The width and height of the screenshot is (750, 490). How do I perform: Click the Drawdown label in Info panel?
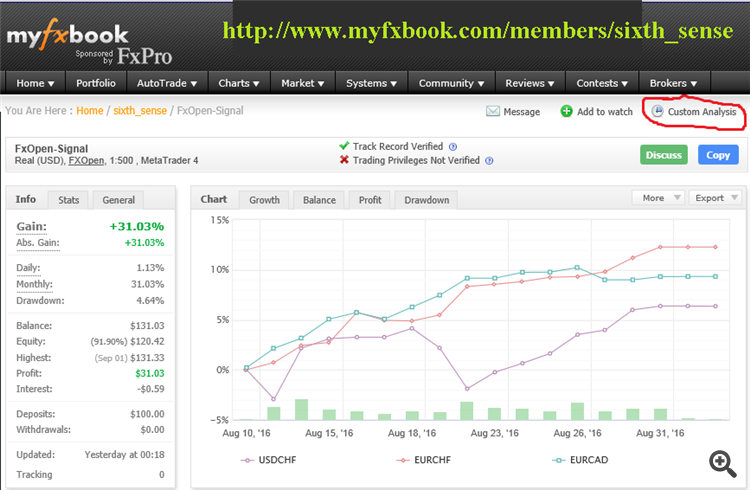coord(40,301)
